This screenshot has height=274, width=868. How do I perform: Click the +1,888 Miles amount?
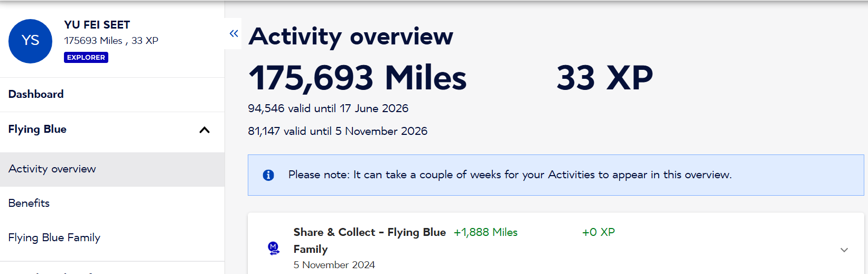(486, 232)
